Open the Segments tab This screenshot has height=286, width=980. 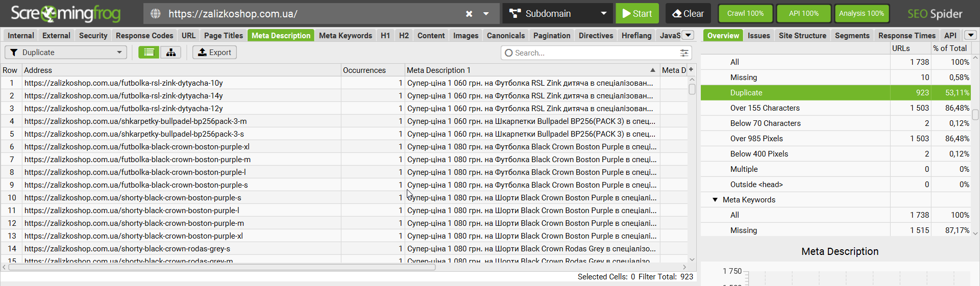pos(852,36)
